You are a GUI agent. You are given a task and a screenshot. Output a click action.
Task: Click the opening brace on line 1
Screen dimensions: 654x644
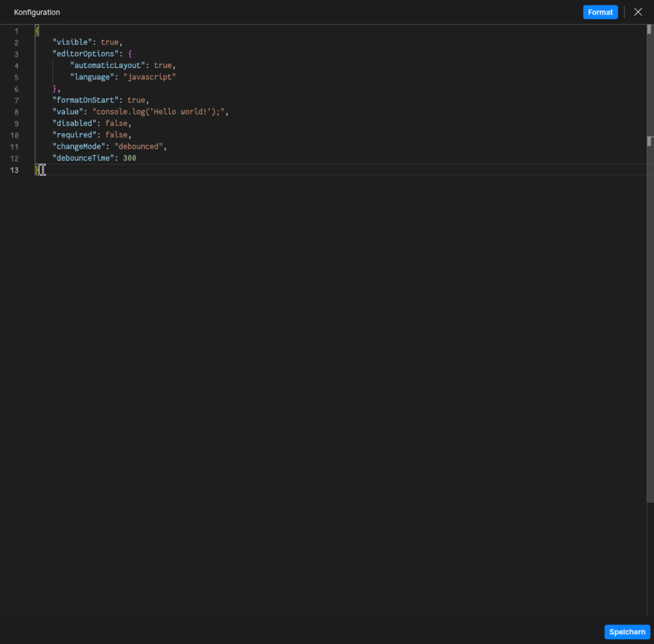(37, 30)
